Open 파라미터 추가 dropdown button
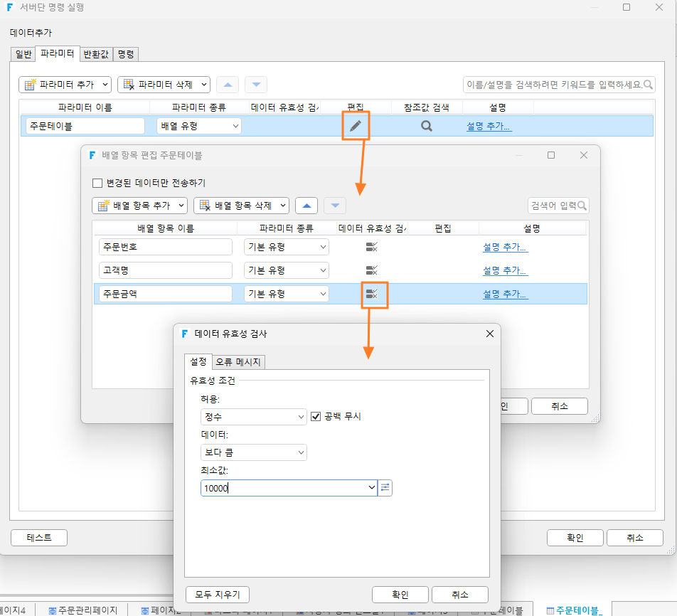This screenshot has height=616, width=677. 65,85
